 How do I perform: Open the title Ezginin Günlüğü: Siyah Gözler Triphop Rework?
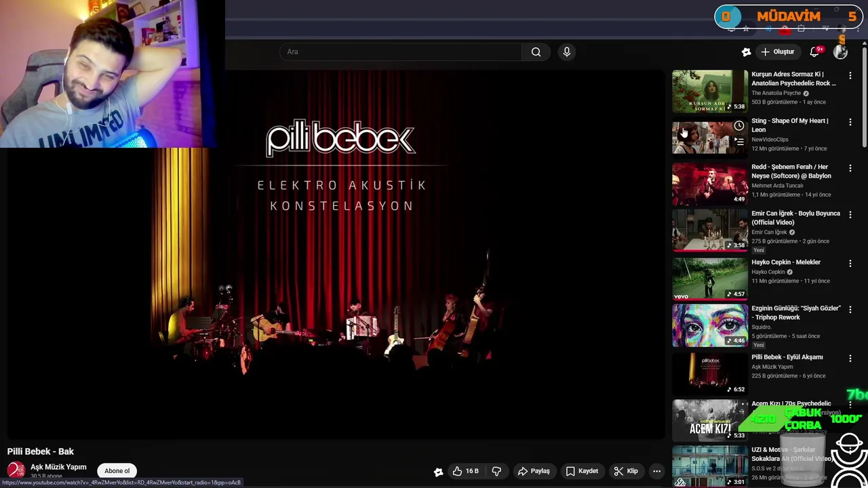[796, 312]
